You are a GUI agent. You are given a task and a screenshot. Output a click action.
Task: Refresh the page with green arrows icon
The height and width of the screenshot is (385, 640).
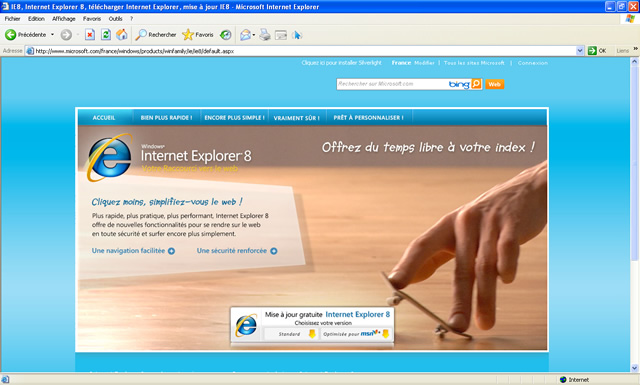(106, 35)
